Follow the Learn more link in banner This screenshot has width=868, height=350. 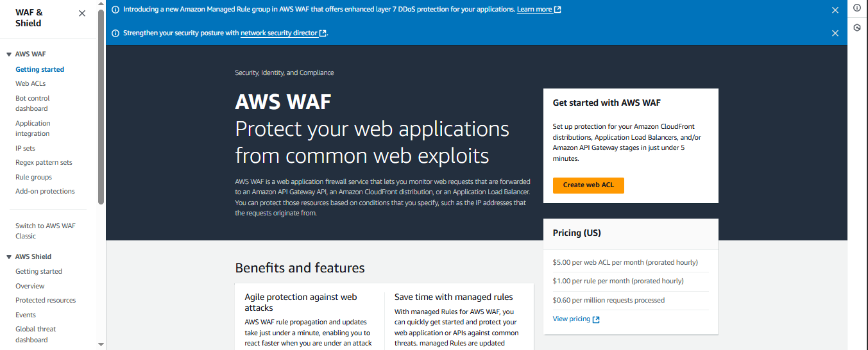click(534, 10)
